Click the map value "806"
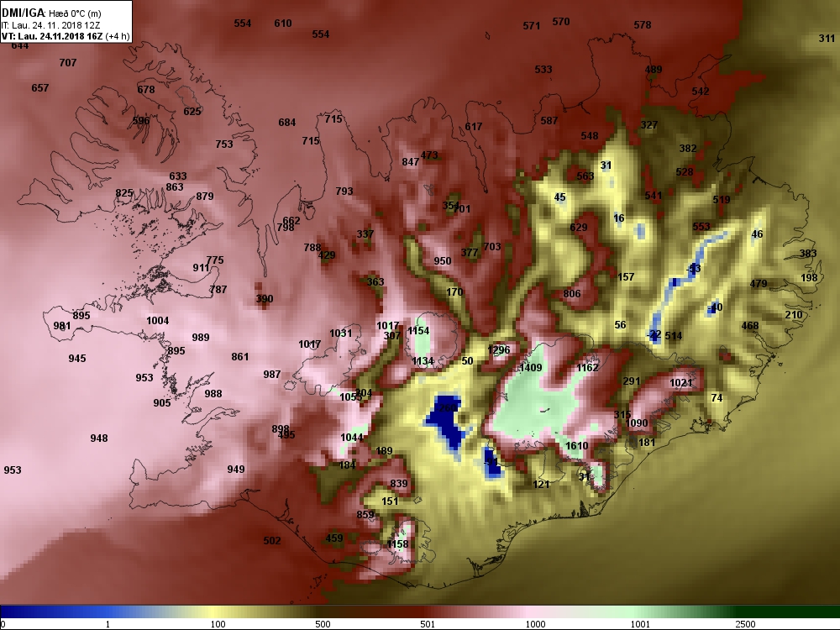 (571, 293)
